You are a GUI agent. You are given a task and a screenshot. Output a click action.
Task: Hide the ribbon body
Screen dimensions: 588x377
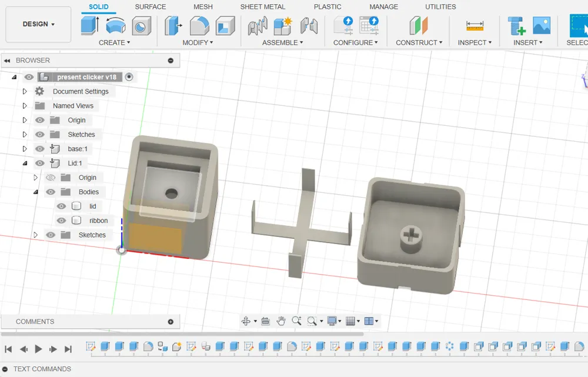point(61,221)
